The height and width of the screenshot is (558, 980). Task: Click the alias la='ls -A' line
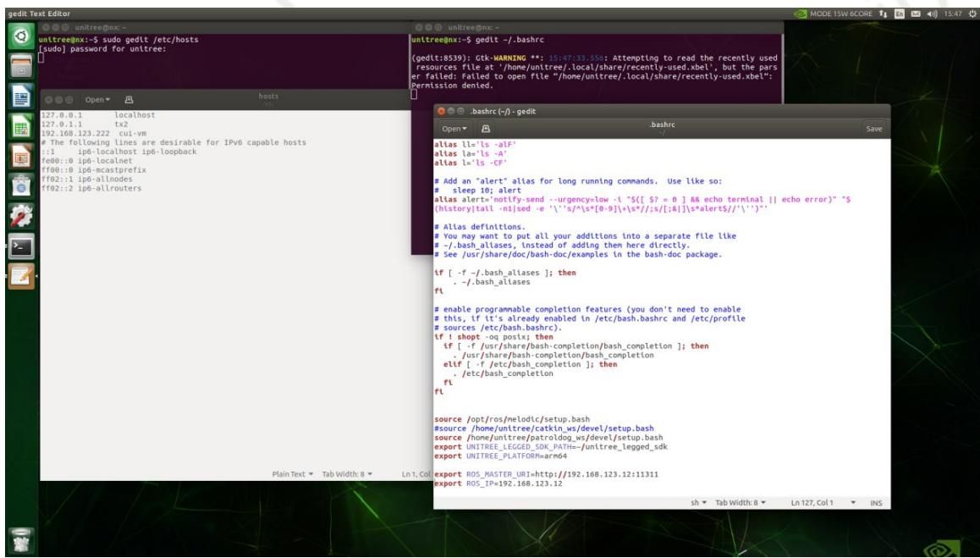point(471,154)
